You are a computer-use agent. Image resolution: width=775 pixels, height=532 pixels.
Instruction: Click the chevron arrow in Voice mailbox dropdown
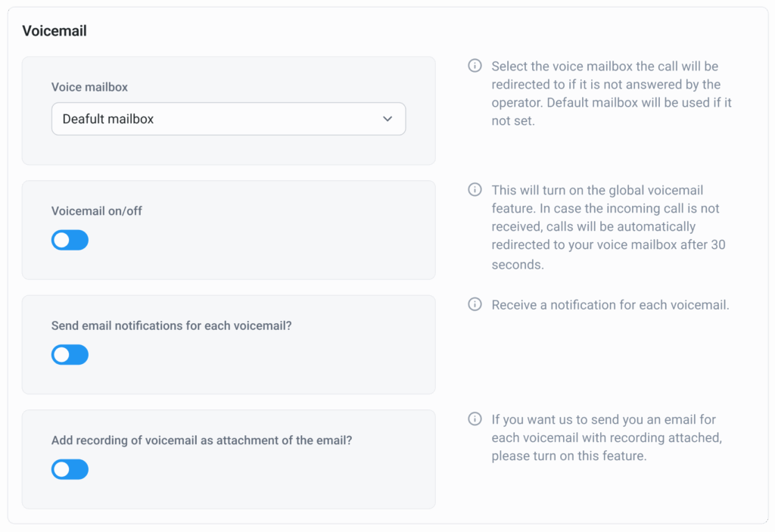click(387, 119)
